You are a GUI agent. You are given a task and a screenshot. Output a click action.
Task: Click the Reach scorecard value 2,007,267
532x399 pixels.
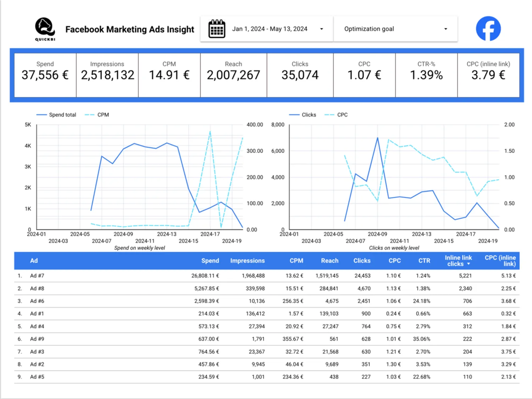point(233,75)
